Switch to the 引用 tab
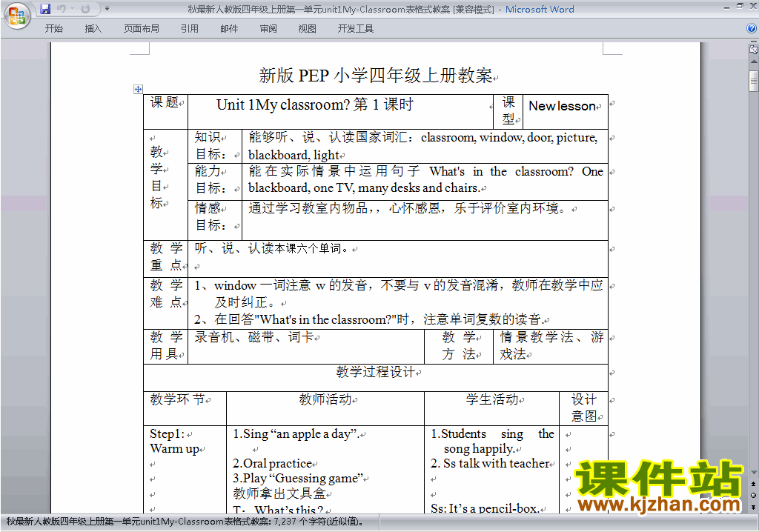The height and width of the screenshot is (532, 759). point(190,29)
